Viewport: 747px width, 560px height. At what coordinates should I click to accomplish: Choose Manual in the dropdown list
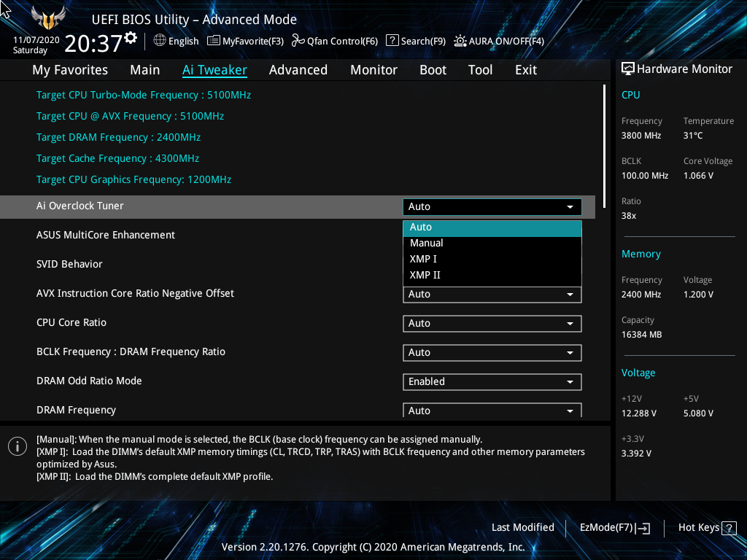(x=492, y=244)
